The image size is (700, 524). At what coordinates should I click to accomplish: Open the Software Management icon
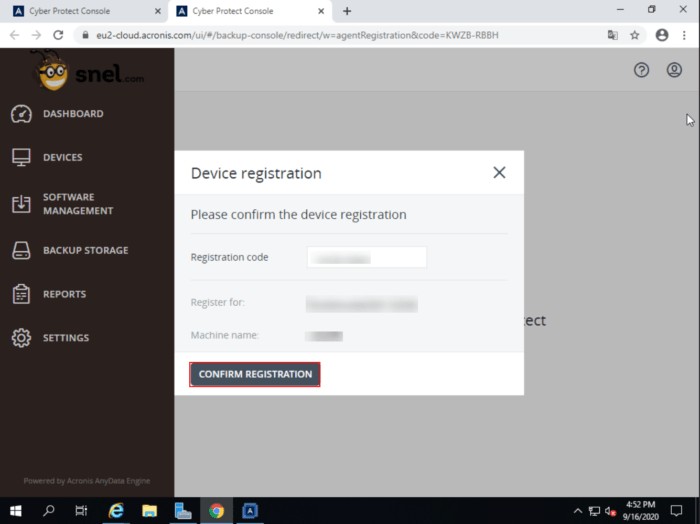(21, 204)
